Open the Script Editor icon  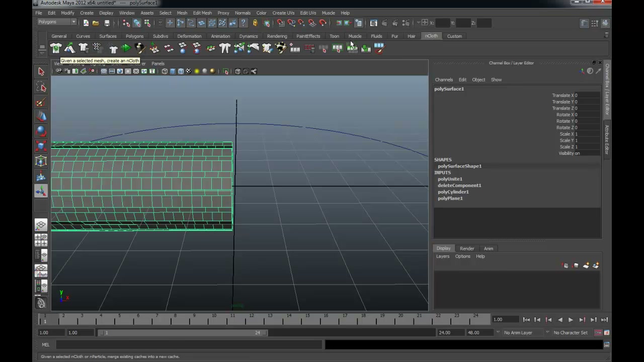pos(607,345)
